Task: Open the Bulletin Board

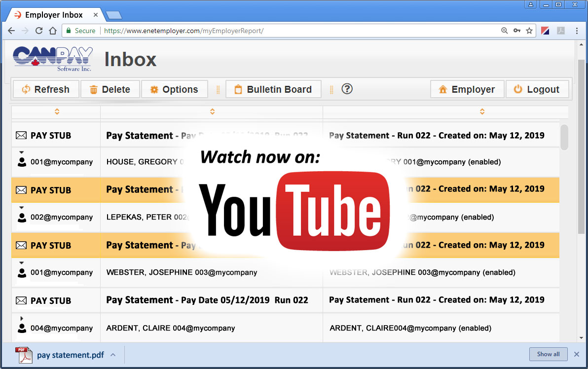Action: point(273,89)
